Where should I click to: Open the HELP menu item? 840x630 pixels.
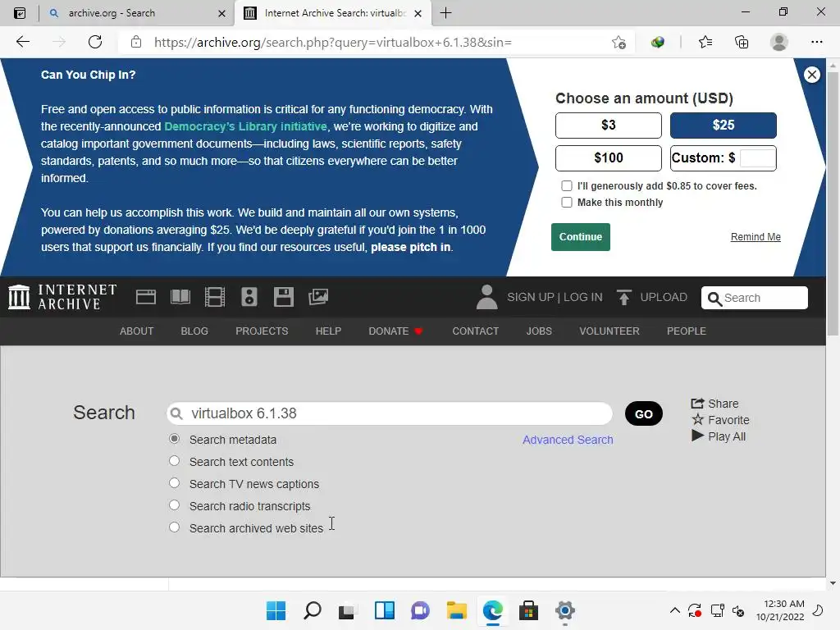click(x=328, y=331)
